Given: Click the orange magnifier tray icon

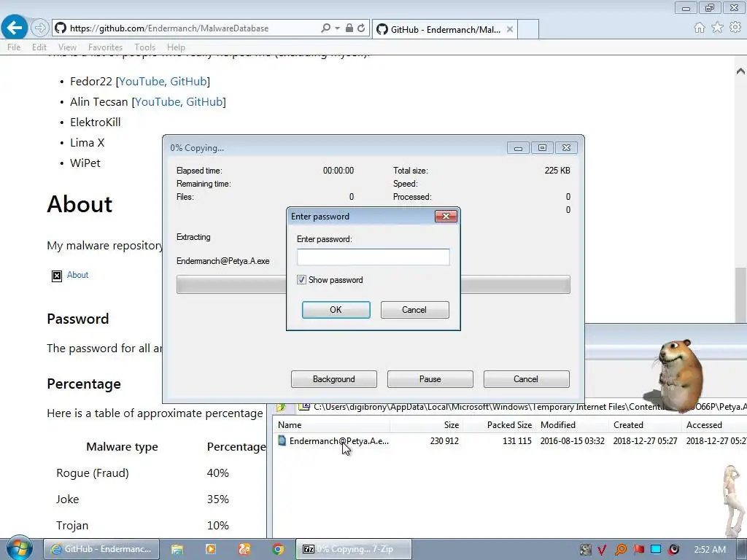Looking at the screenshot, I should point(620,550).
